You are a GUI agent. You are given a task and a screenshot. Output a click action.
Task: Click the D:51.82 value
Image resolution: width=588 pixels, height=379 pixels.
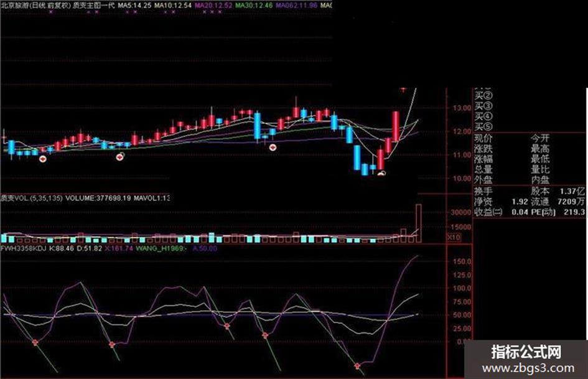pyautogui.click(x=89, y=248)
